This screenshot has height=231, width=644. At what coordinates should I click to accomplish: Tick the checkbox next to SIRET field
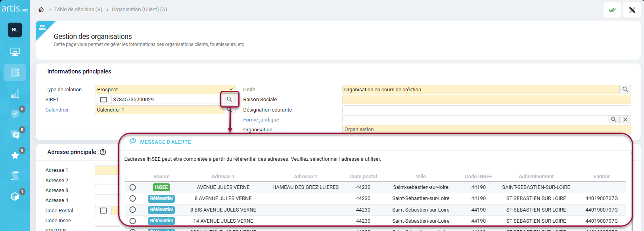tap(103, 100)
